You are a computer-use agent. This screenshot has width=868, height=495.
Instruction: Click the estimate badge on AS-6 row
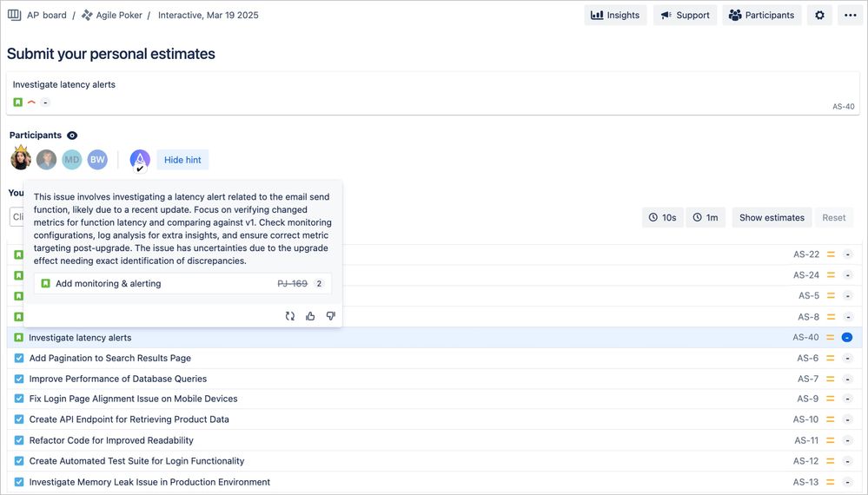pyautogui.click(x=847, y=359)
